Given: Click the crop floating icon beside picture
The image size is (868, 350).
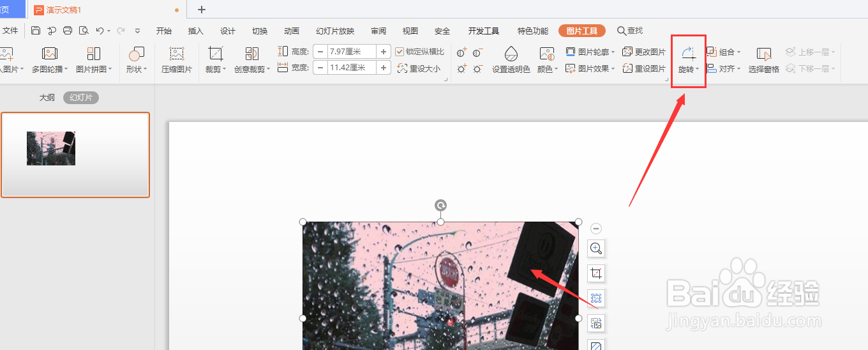Looking at the screenshot, I should (596, 273).
